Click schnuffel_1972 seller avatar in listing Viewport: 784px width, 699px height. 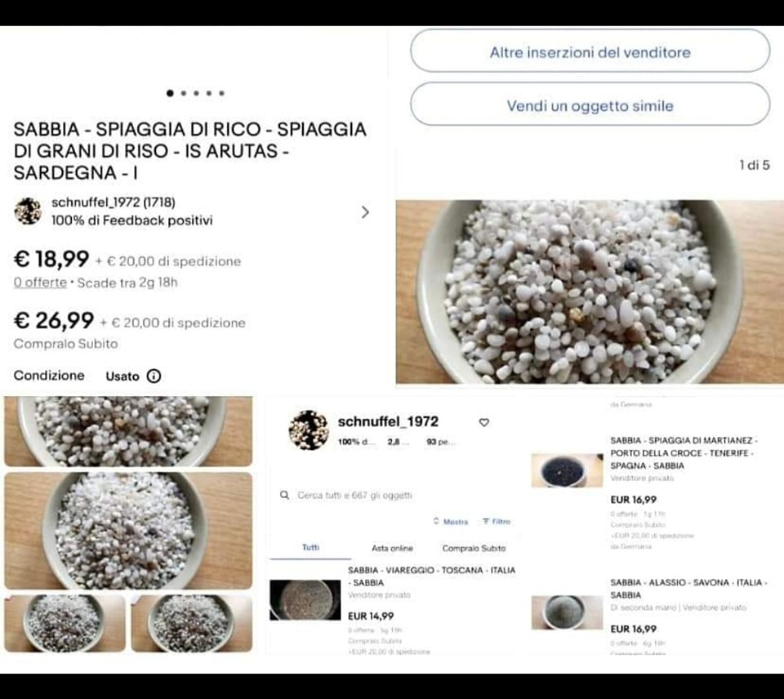(28, 211)
